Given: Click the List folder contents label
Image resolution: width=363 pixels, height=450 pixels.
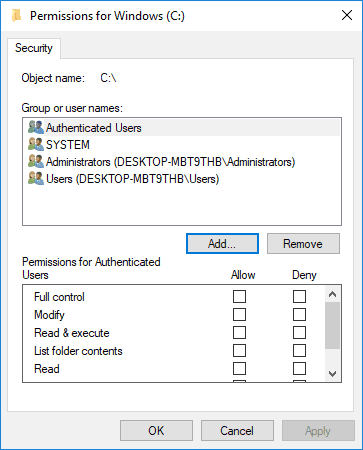Looking at the screenshot, I should pos(78,351).
